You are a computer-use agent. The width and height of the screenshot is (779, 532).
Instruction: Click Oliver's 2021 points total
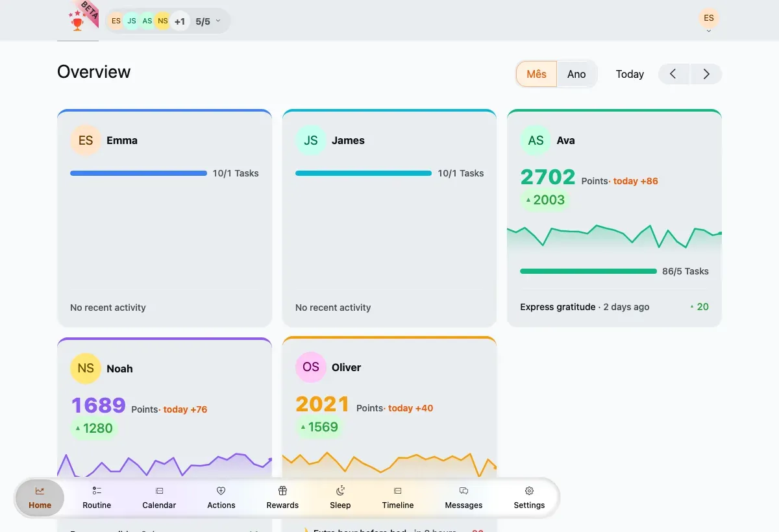(323, 404)
